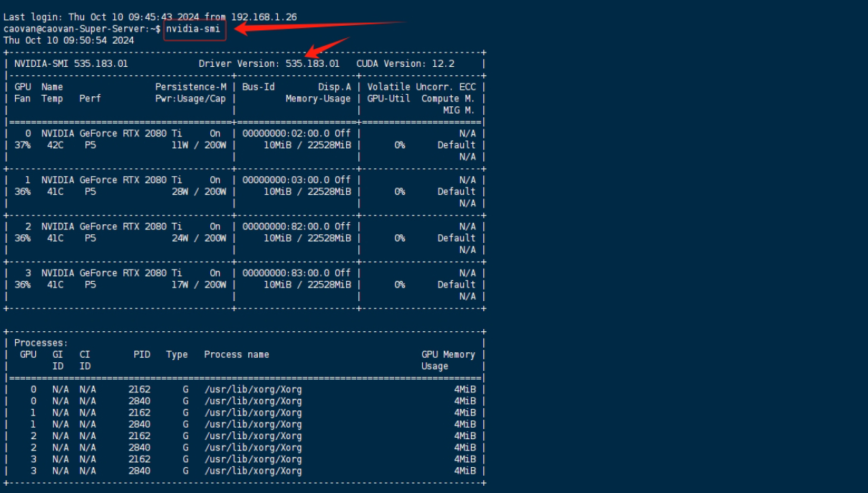Click the caovan@caovan-Super-Server shell prompt
Viewport: 868px width, 493px height.
[x=82, y=29]
